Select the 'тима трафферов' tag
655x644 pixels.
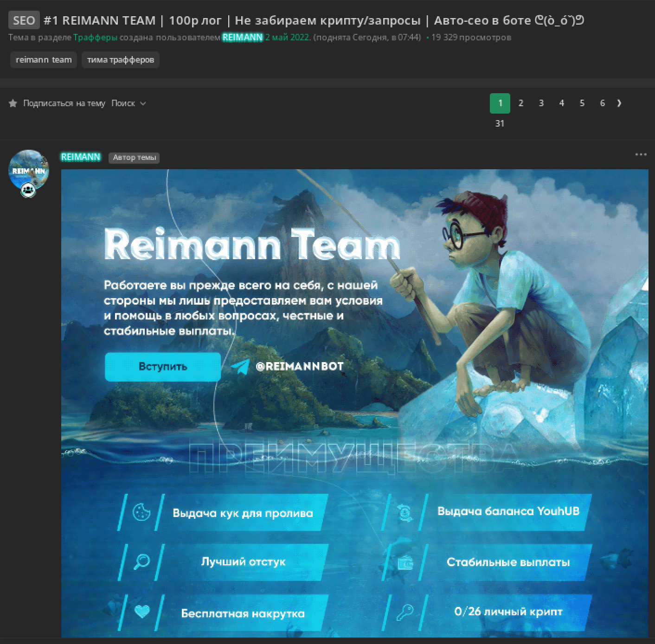[121, 60]
